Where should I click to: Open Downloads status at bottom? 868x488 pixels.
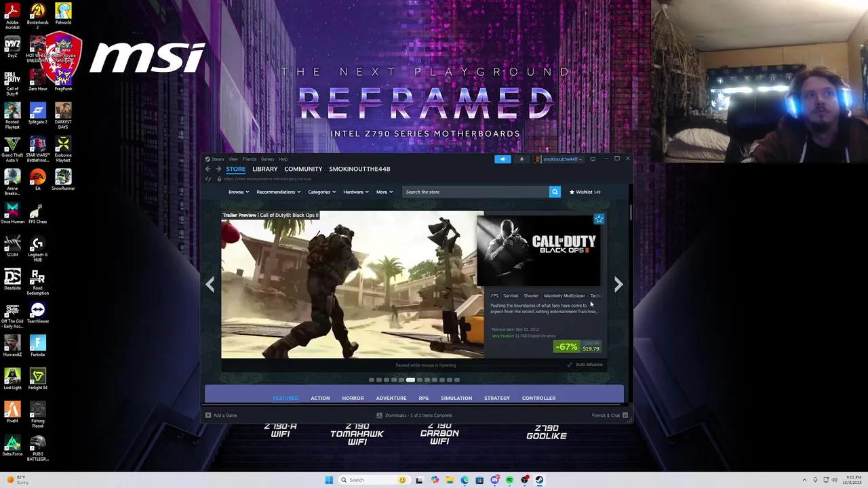click(x=414, y=415)
